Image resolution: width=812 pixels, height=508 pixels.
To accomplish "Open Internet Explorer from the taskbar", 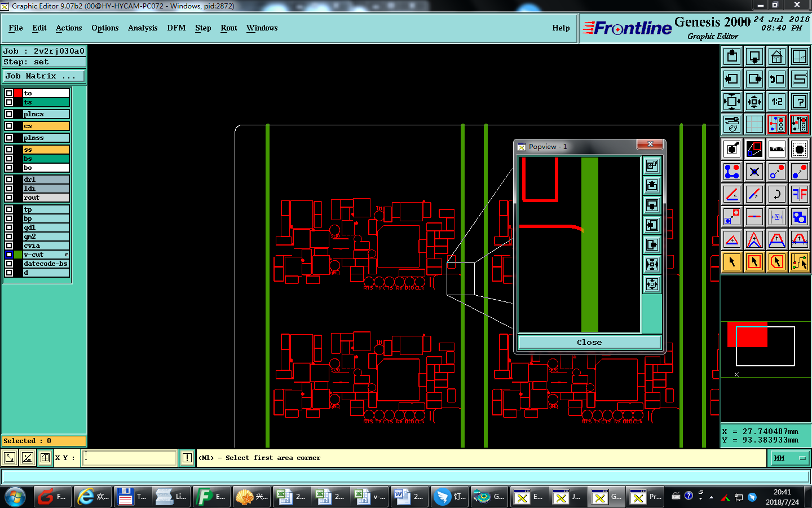I will tap(92, 497).
